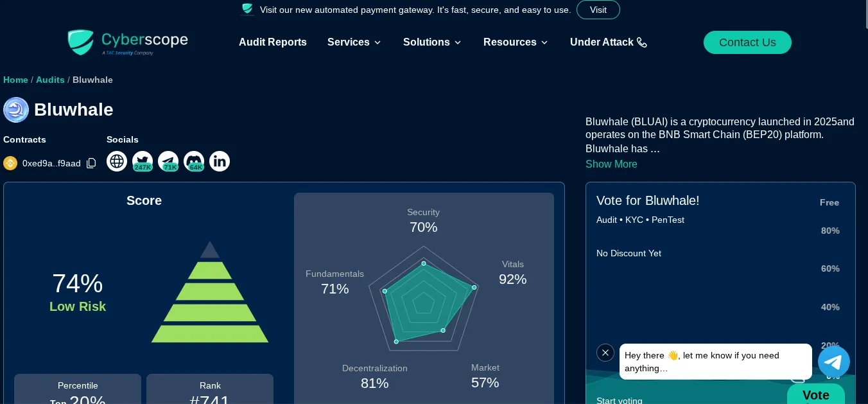Image resolution: width=868 pixels, height=404 pixels.
Task: Go to Home breadcrumb link
Action: (15, 80)
